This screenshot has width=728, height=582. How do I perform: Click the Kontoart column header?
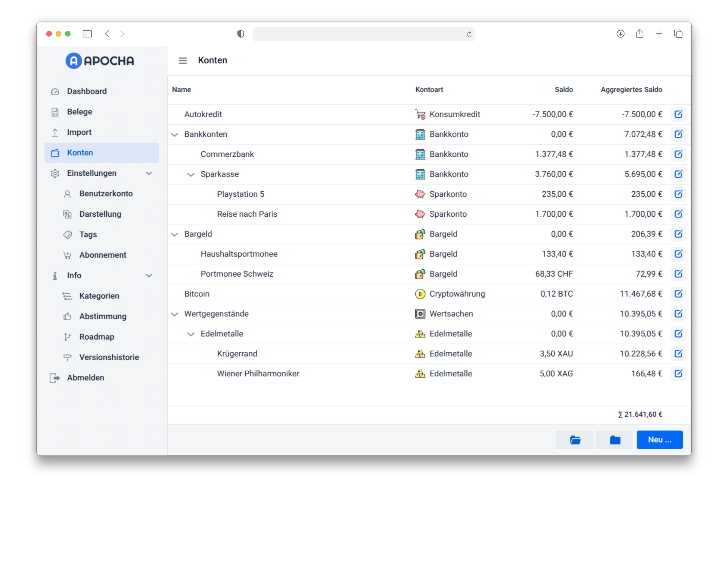point(429,90)
